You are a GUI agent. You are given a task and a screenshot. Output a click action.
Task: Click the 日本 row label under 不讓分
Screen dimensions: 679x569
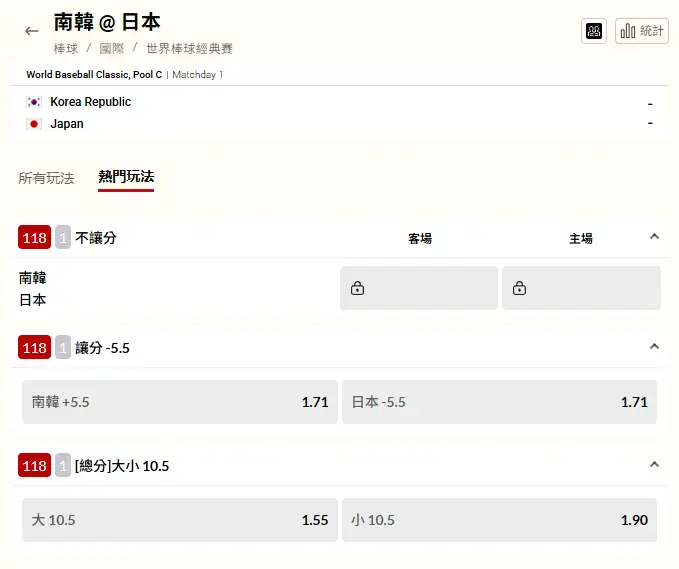[x=32, y=300]
